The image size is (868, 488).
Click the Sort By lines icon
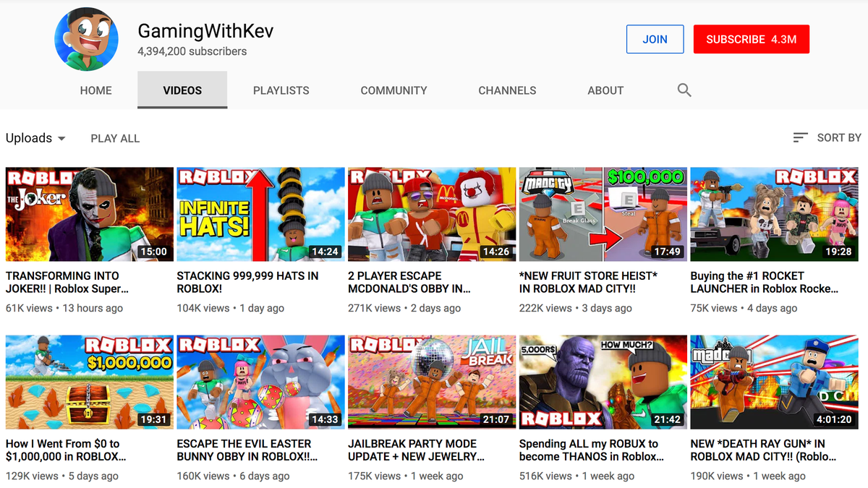pos(800,137)
